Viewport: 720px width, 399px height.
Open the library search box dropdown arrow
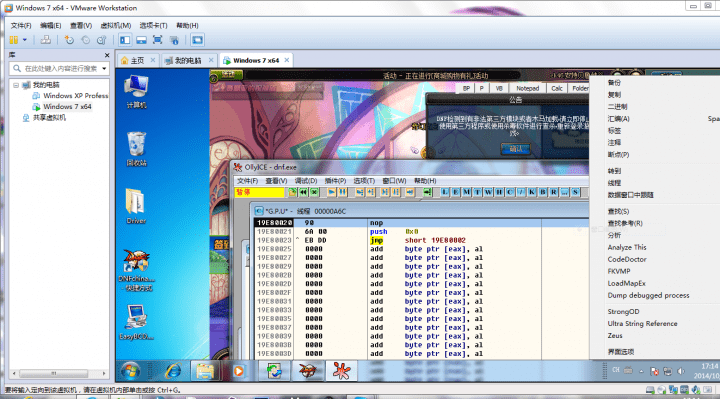coord(104,68)
